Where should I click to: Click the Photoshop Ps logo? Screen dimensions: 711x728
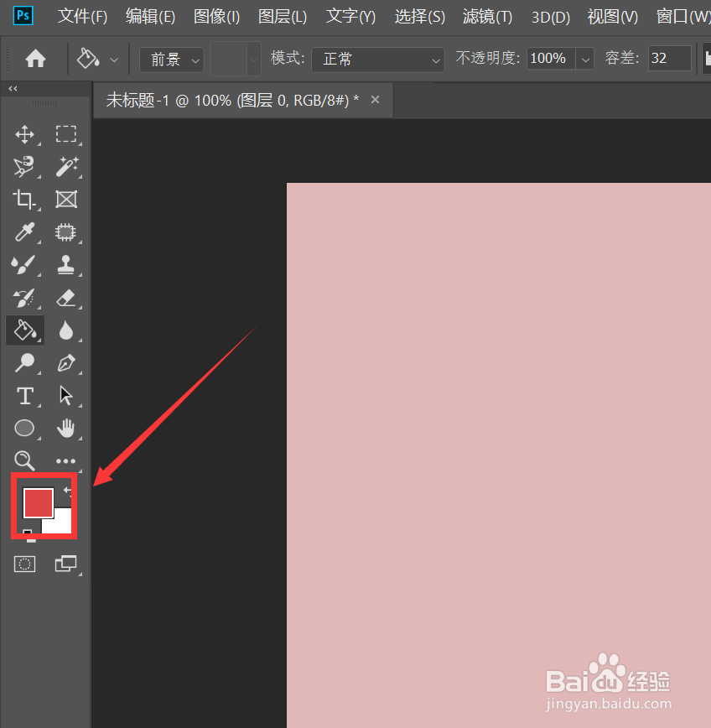tap(23, 16)
